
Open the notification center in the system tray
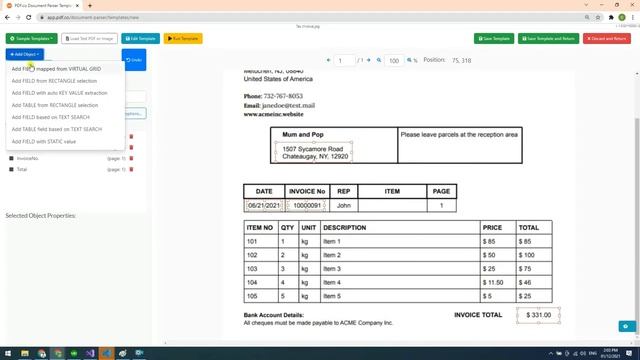[x=629, y=353]
